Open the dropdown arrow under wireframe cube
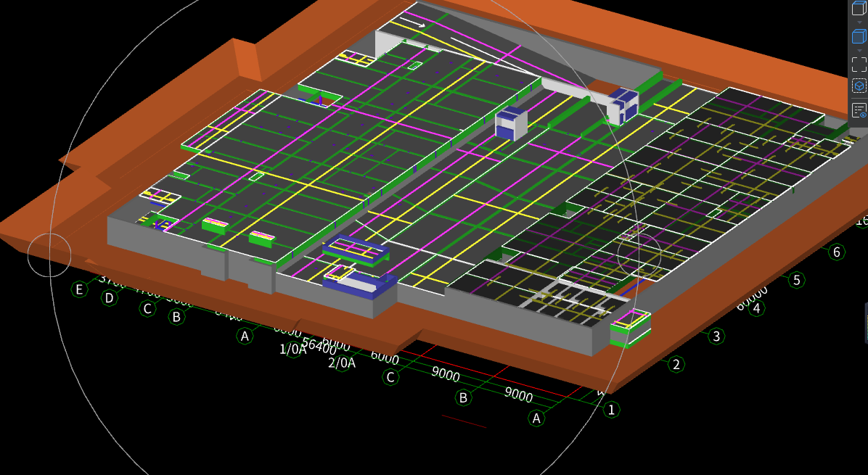This screenshot has height=475, width=868. [x=859, y=22]
